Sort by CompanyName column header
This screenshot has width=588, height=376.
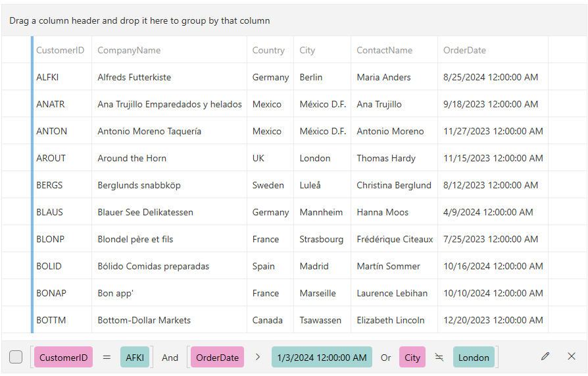pyautogui.click(x=129, y=50)
